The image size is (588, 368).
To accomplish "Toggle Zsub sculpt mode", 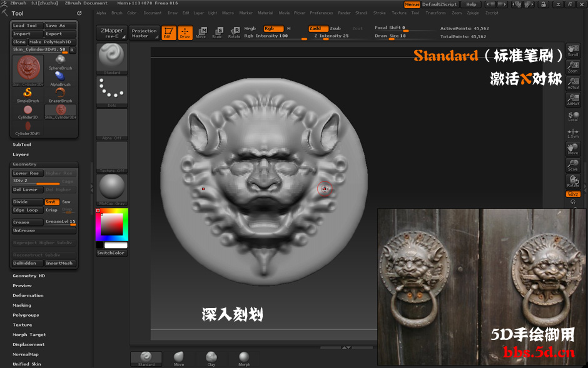I will [x=335, y=29].
